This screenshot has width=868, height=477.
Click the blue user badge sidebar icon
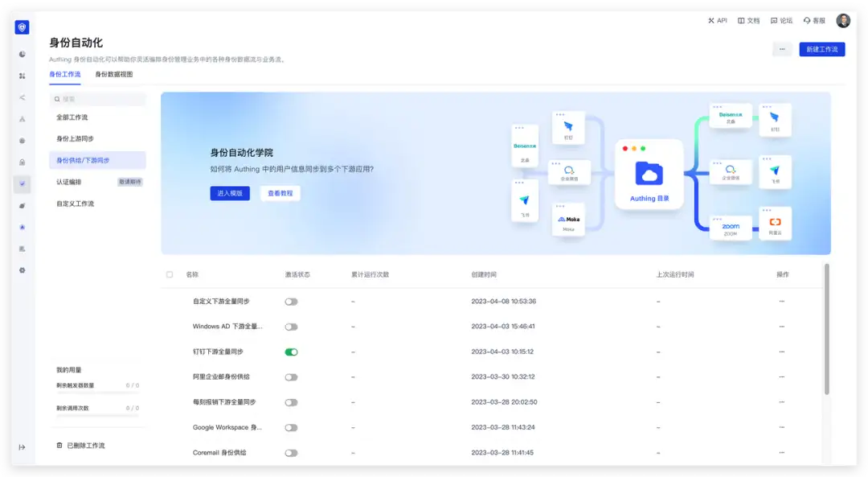click(x=23, y=227)
